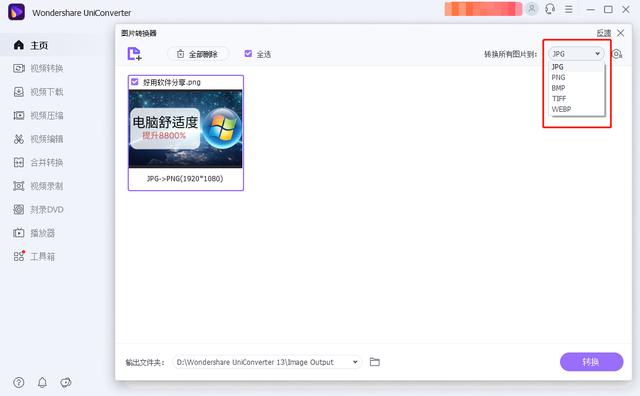Open the feedback chat icon

[66, 383]
